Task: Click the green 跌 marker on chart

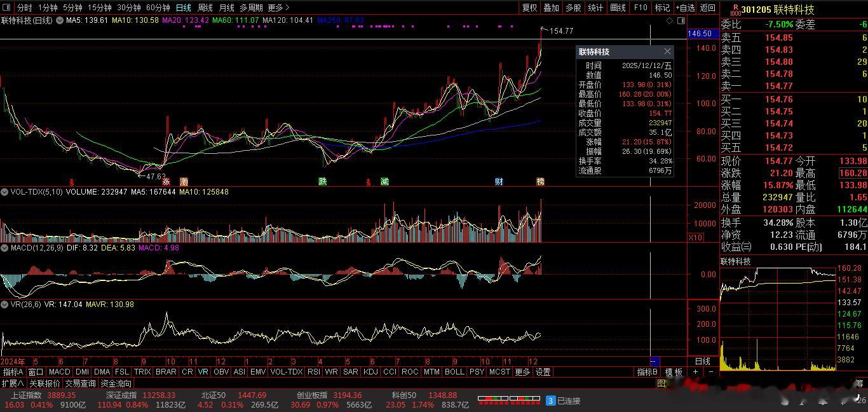Action: [323, 182]
